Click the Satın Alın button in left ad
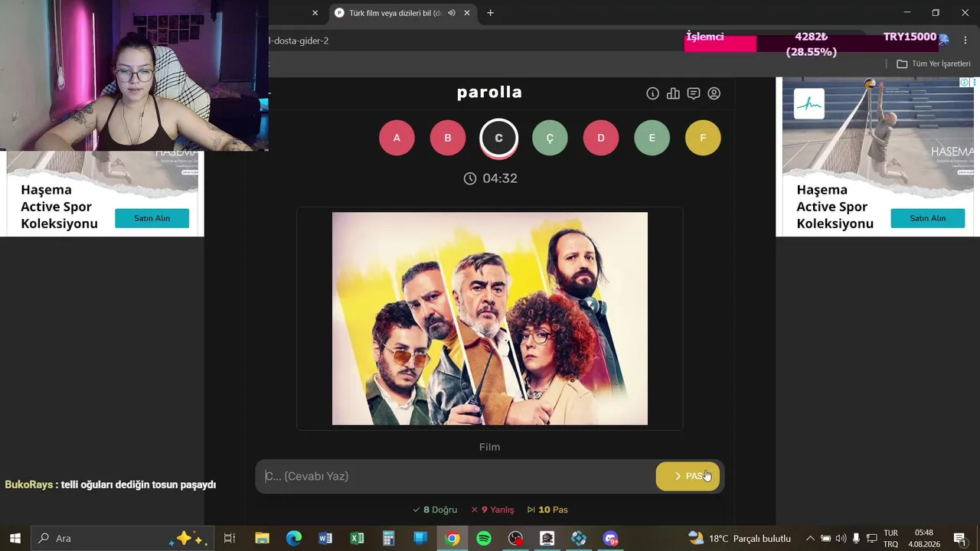The width and height of the screenshot is (980, 551). tap(152, 218)
